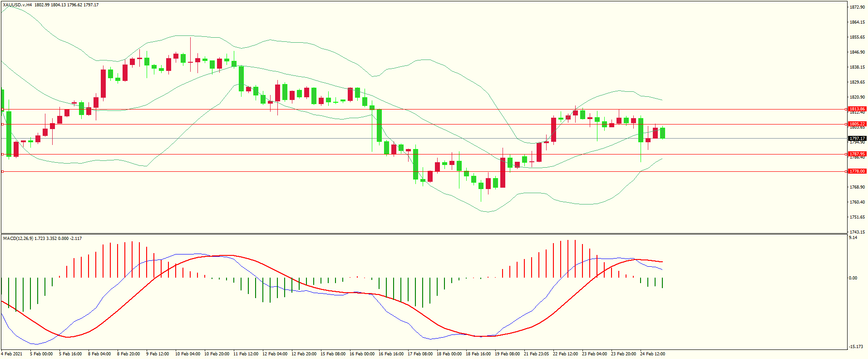Viewport: 868px width, 359px height.
Task: Click the 5 Feb 16:00 time label
Action: [70, 354]
